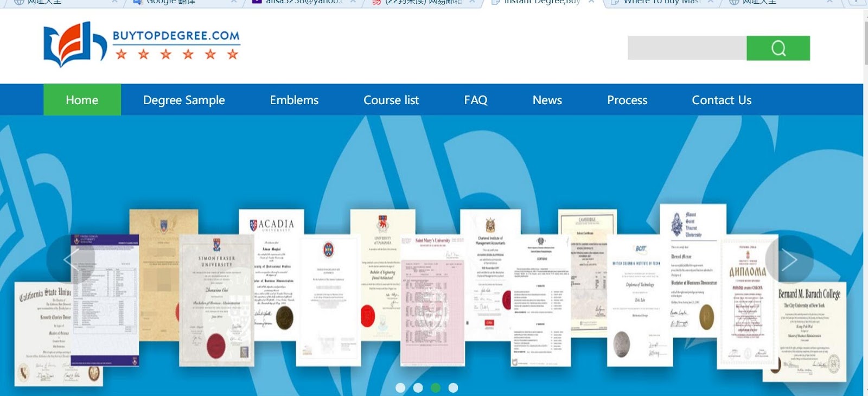Click the Russian ДИПЛОМА diploma thumbnail

click(x=748, y=302)
